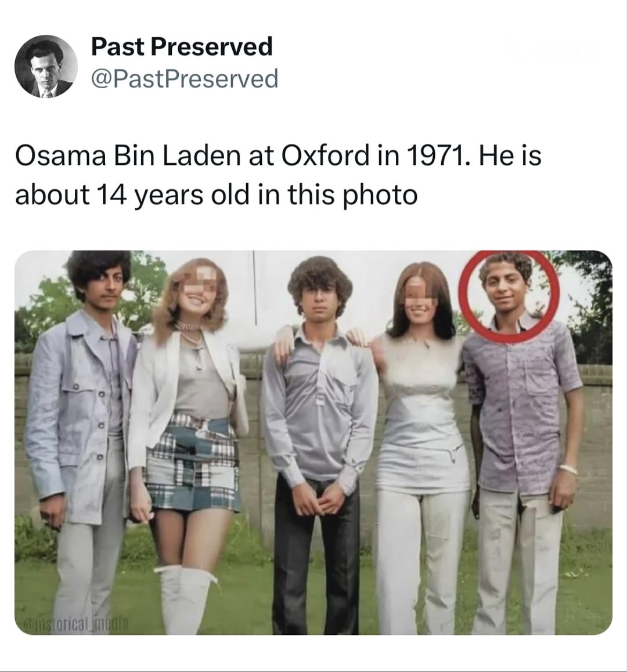The width and height of the screenshot is (627, 672).
Task: Click the white bracelet on the wrist
Action: pos(568,468)
